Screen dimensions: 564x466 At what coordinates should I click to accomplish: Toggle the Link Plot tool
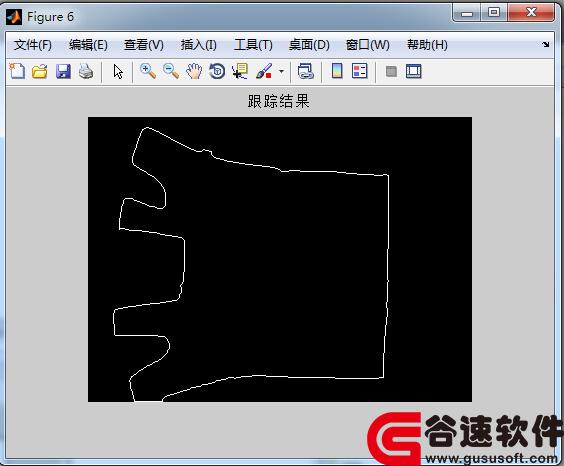pyautogui.click(x=306, y=71)
